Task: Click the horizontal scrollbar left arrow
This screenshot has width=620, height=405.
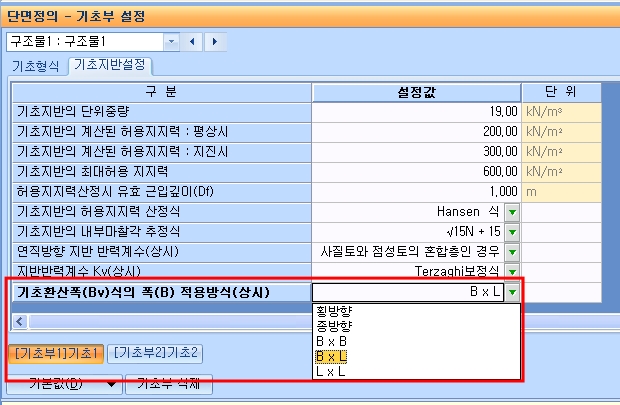Action: coord(20,322)
